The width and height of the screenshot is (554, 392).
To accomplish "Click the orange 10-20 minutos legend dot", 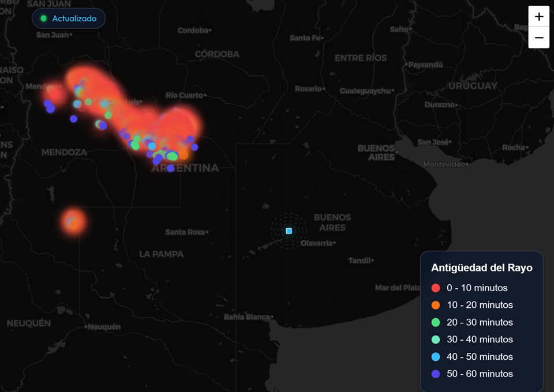I will pyautogui.click(x=437, y=305).
